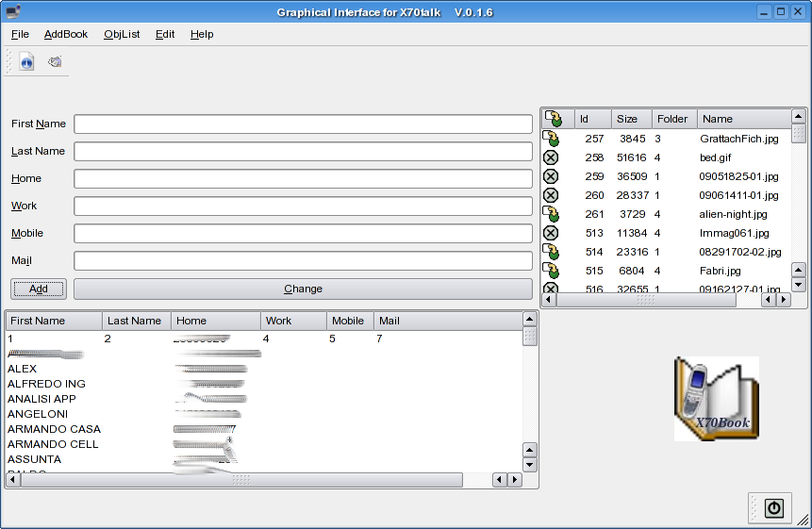Image resolution: width=812 pixels, height=529 pixels.
Task: Sort the file list by Size column
Action: [x=627, y=119]
